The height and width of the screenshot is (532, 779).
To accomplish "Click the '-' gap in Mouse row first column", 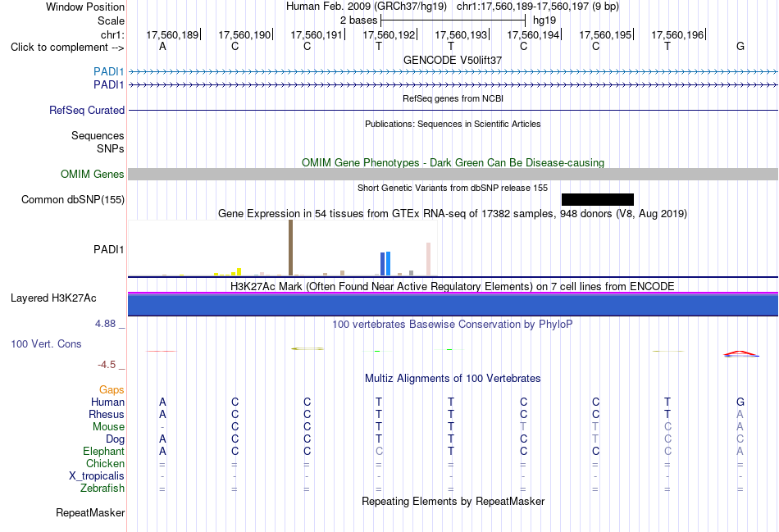I will (162, 427).
